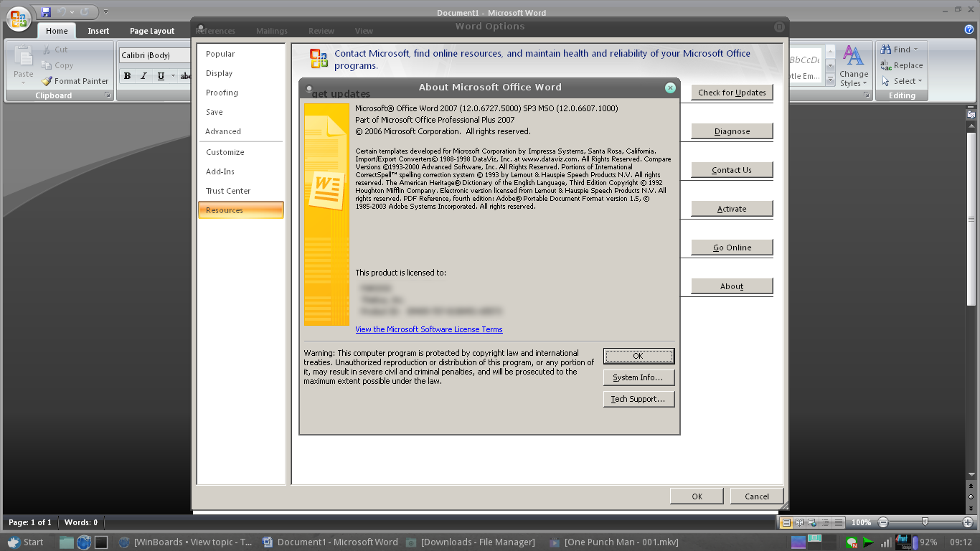Open the Select dropdown in Editing

pyautogui.click(x=903, y=81)
